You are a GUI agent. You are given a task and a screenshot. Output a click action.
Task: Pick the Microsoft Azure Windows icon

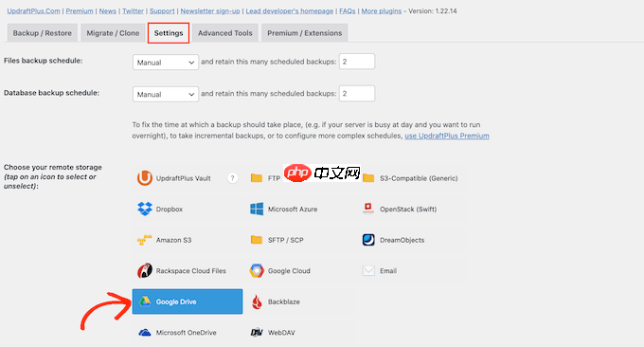click(x=257, y=209)
